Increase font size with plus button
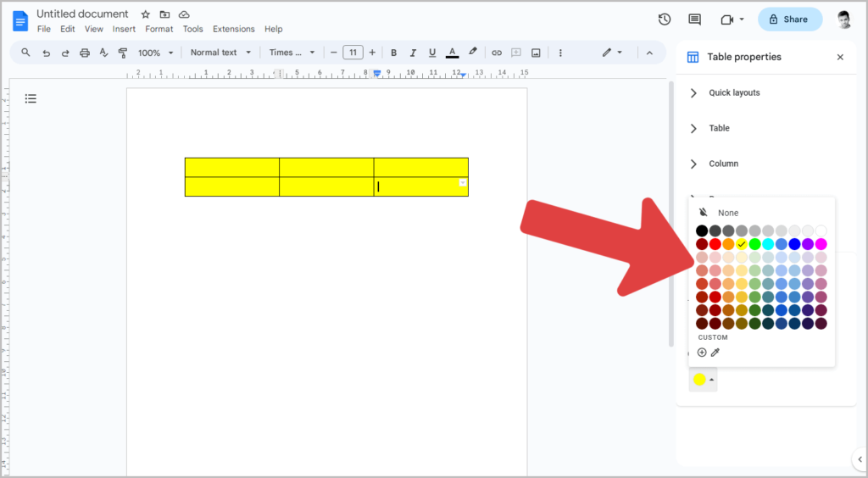Image resolution: width=868 pixels, height=478 pixels. [x=372, y=53]
